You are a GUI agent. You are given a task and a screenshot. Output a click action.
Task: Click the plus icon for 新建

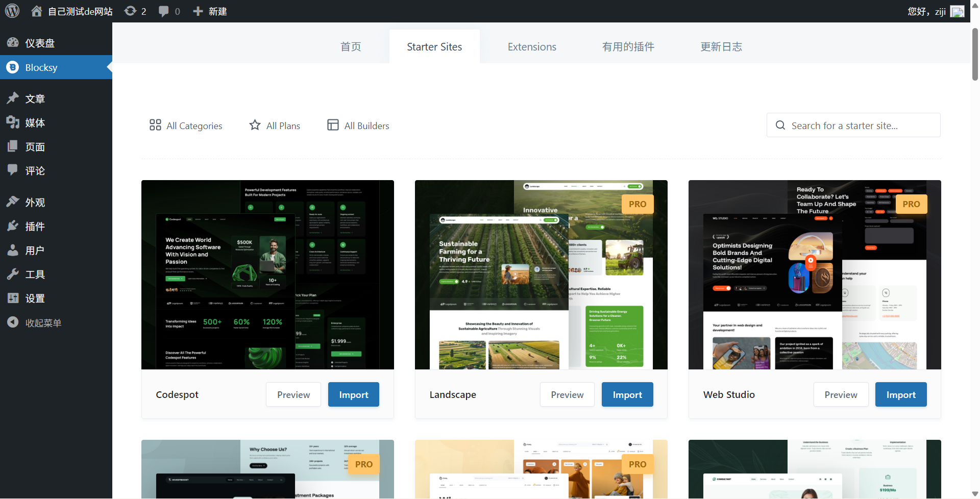click(198, 11)
